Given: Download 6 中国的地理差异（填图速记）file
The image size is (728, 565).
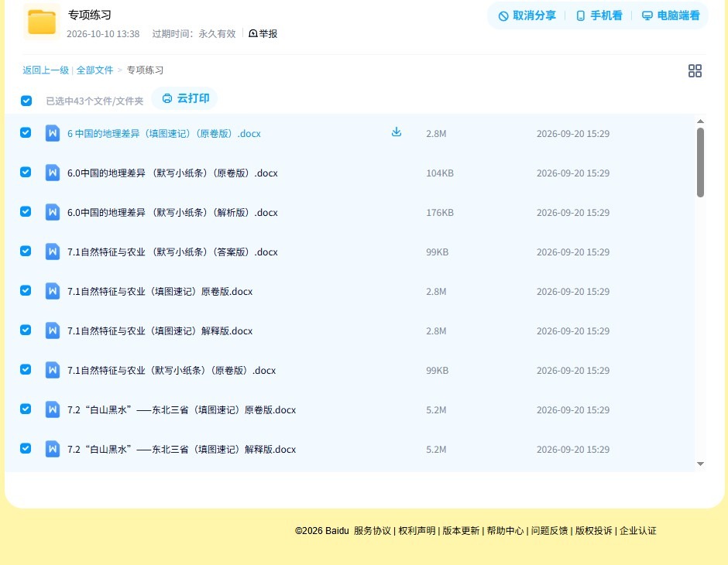Looking at the screenshot, I should pyautogui.click(x=396, y=132).
